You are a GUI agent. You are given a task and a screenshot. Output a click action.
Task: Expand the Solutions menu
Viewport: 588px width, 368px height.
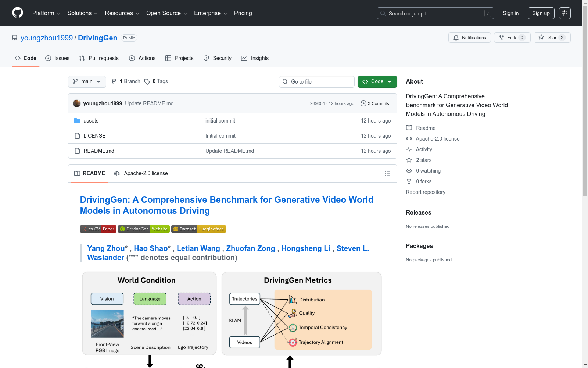83,13
